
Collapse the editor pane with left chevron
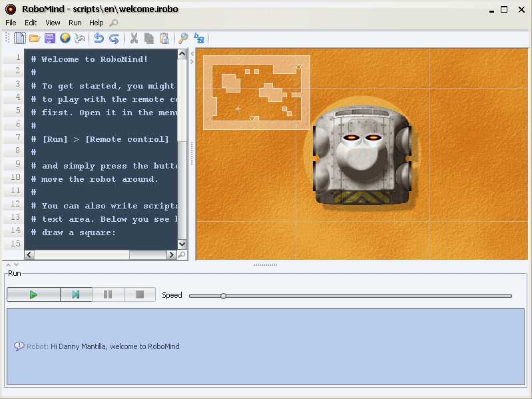click(x=192, y=53)
